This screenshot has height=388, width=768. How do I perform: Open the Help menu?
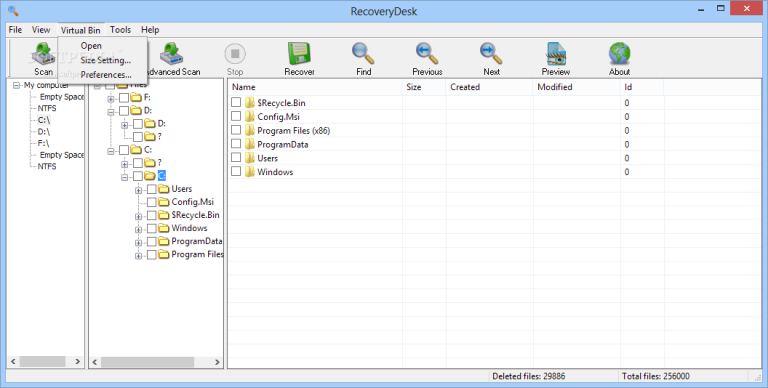click(150, 30)
